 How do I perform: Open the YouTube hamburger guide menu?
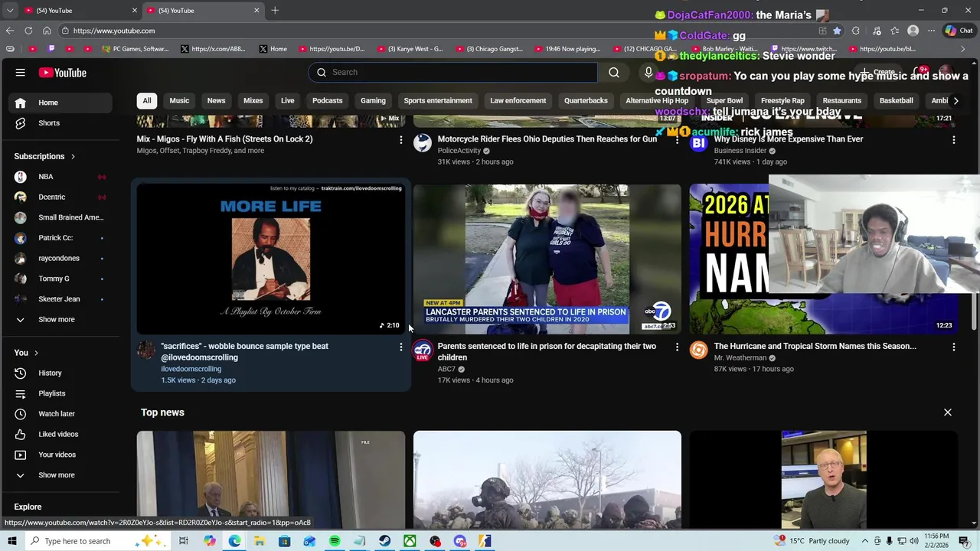(x=21, y=73)
